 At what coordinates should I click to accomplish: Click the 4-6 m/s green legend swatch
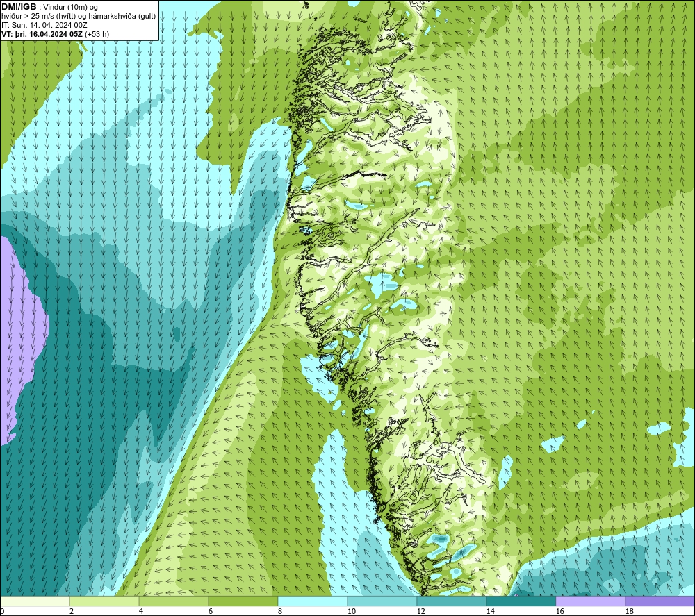click(174, 601)
